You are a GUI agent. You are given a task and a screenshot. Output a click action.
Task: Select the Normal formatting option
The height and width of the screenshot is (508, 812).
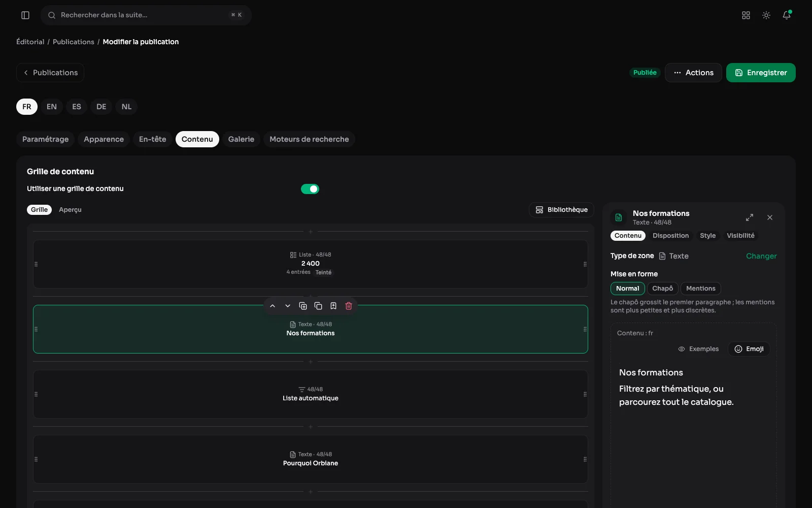pyautogui.click(x=628, y=289)
